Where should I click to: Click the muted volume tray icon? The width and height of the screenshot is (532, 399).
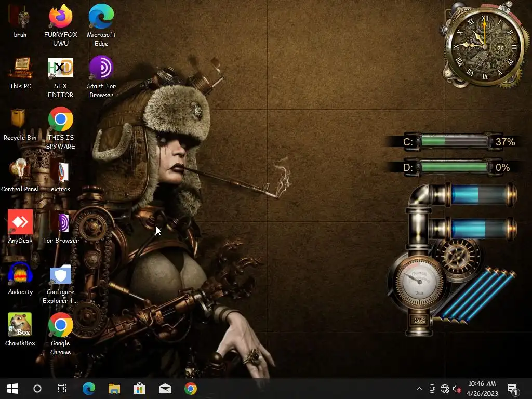coord(457,389)
